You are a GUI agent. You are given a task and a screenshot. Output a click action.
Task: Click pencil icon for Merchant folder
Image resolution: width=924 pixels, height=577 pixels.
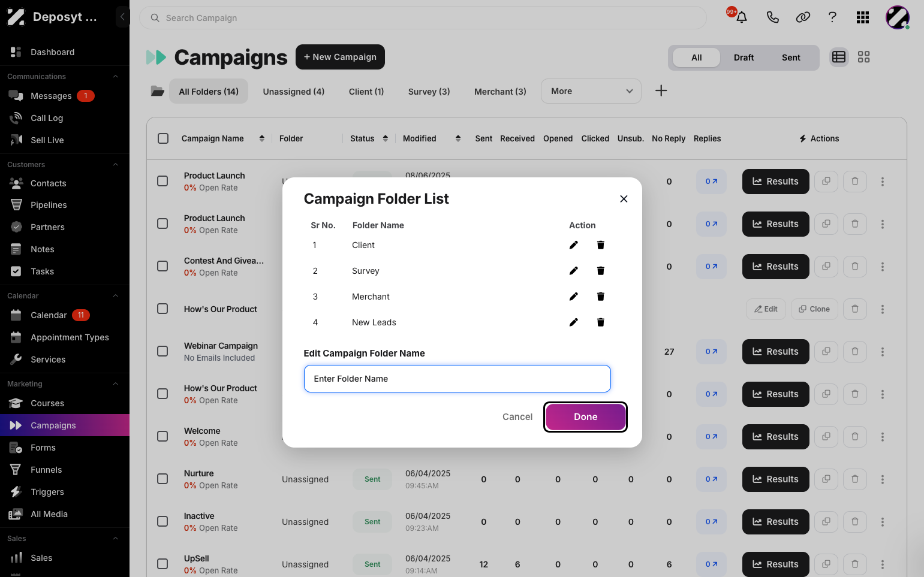(x=574, y=297)
